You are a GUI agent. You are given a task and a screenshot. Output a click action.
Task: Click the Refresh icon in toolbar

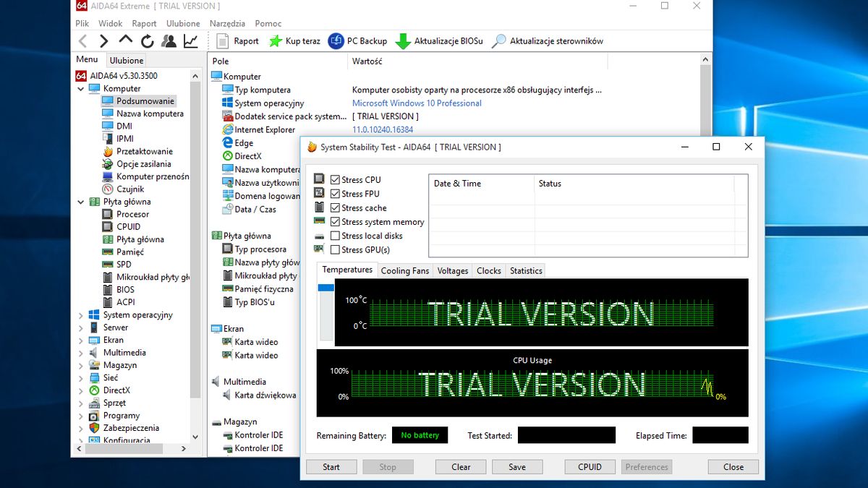(148, 41)
